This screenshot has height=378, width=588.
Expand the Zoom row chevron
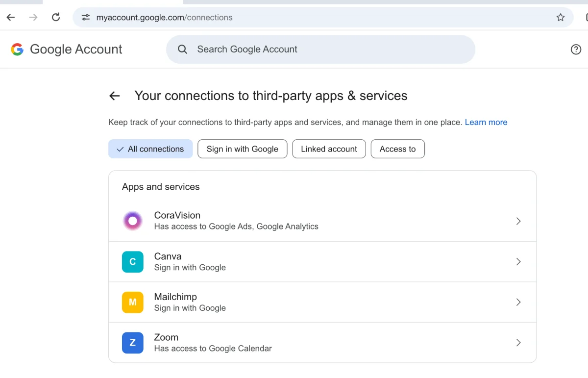518,343
